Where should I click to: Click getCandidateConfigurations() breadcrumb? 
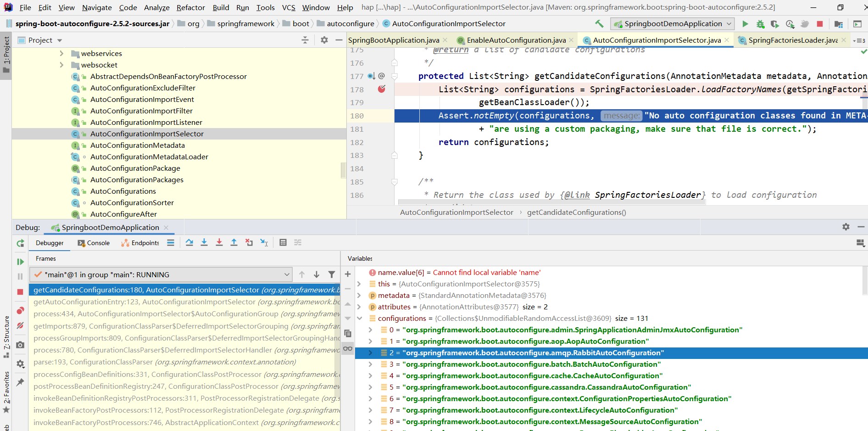576,212
